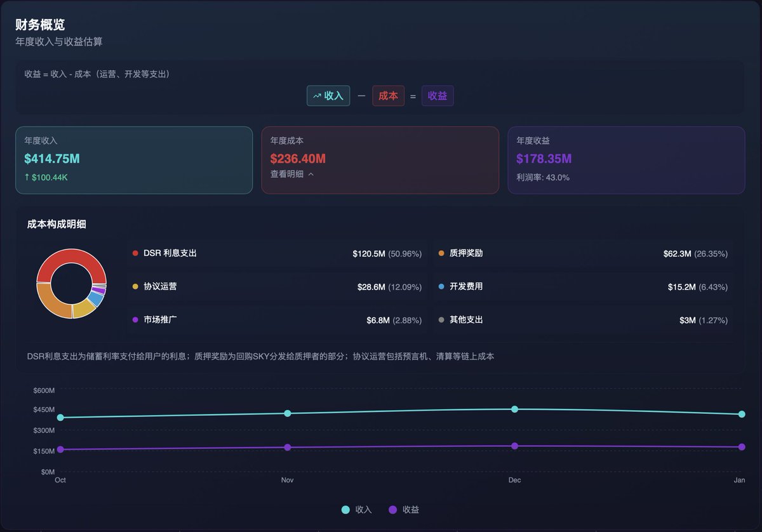Image resolution: width=762 pixels, height=532 pixels.
Task: Click the 成本构成明细 heading
Action: tap(57, 224)
